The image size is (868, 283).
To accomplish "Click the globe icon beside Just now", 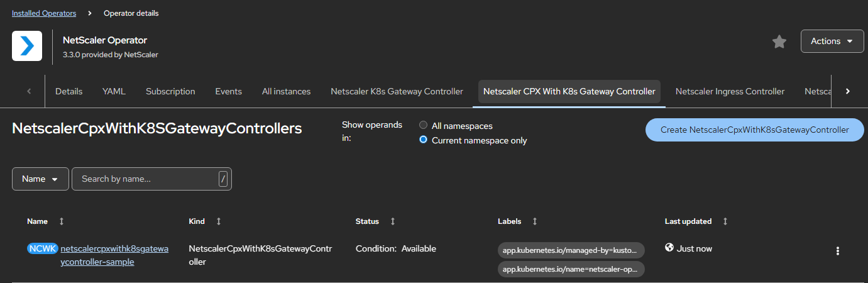I will [669, 248].
